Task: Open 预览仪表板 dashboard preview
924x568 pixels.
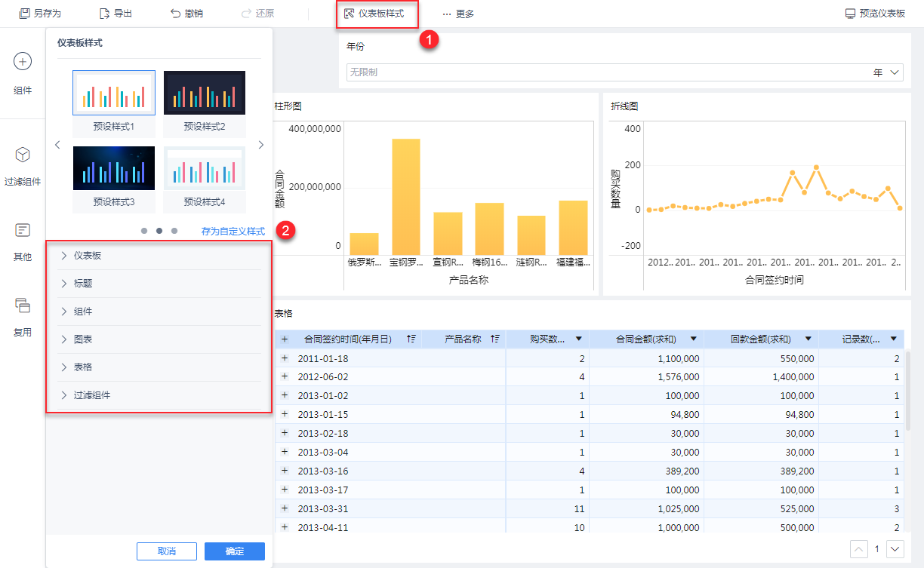Action: click(x=875, y=14)
